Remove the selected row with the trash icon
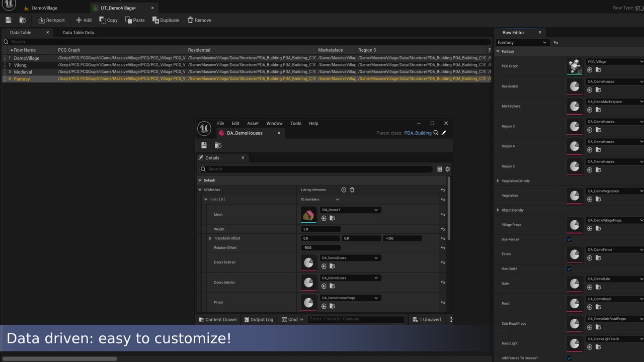Viewport: 644px width, 362px height. coord(199,20)
